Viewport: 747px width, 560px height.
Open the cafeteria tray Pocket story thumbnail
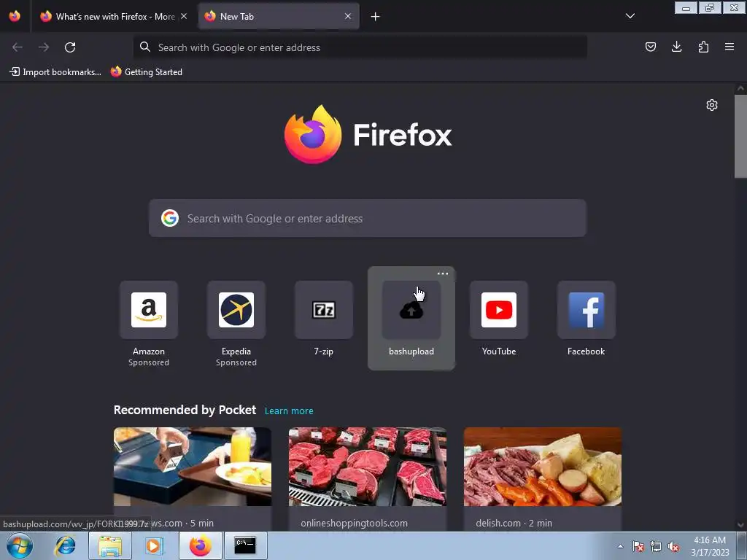193,467
